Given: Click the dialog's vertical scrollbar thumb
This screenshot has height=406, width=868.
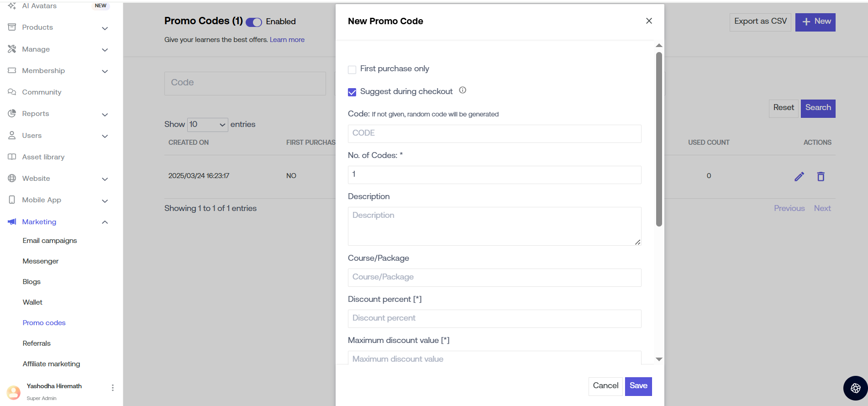Looking at the screenshot, I should [659, 139].
